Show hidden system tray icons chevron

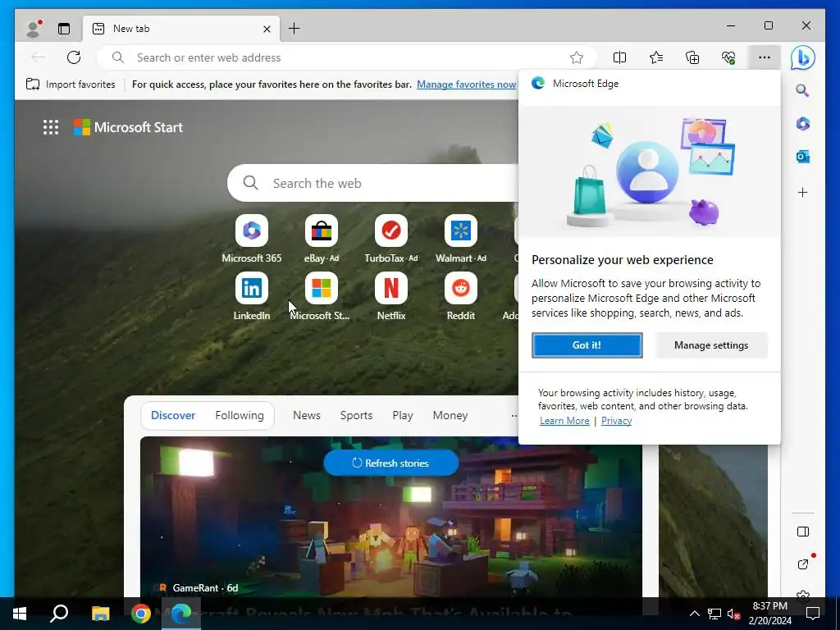694,614
